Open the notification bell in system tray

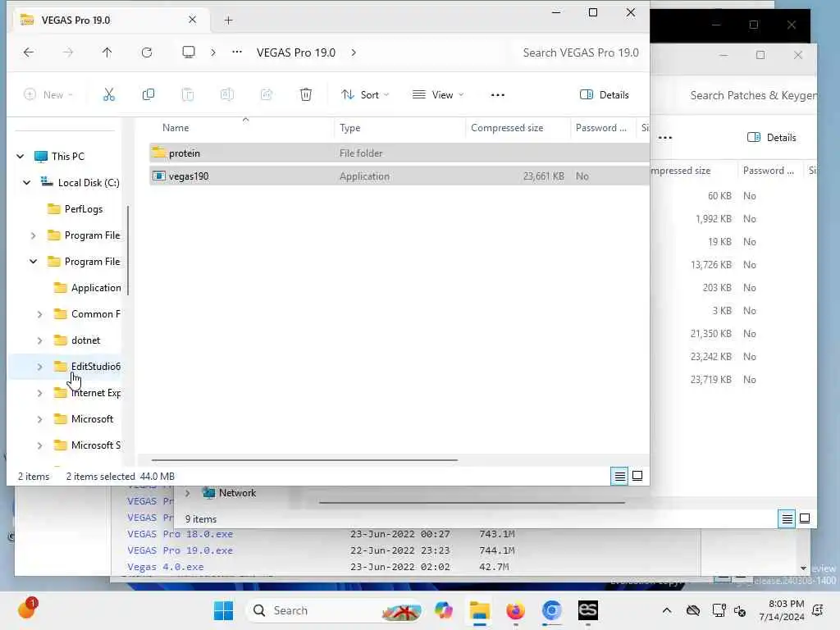click(818, 610)
